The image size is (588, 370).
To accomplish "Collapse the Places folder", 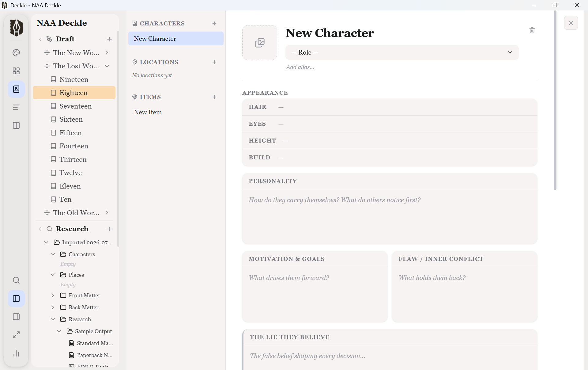I will (53, 275).
